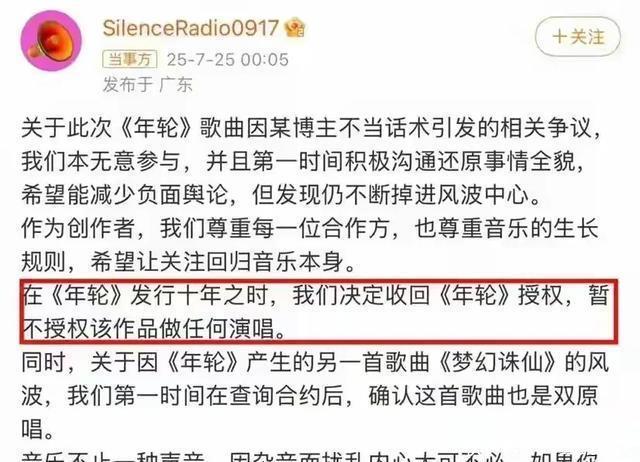Screen dimensions: 640x462
Task: Click the phrase 暂不授权该作品做任何演唱
Action: coord(314,311)
